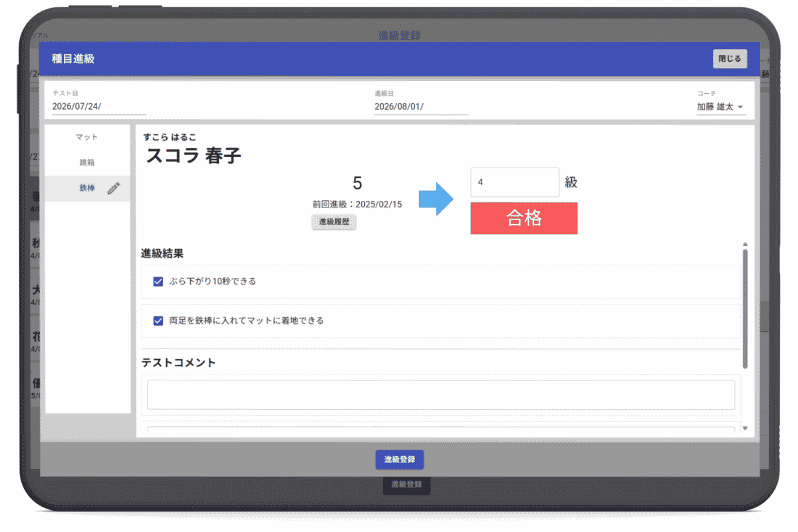
Task: Click the 級 number input showing 4
Action: click(x=515, y=182)
